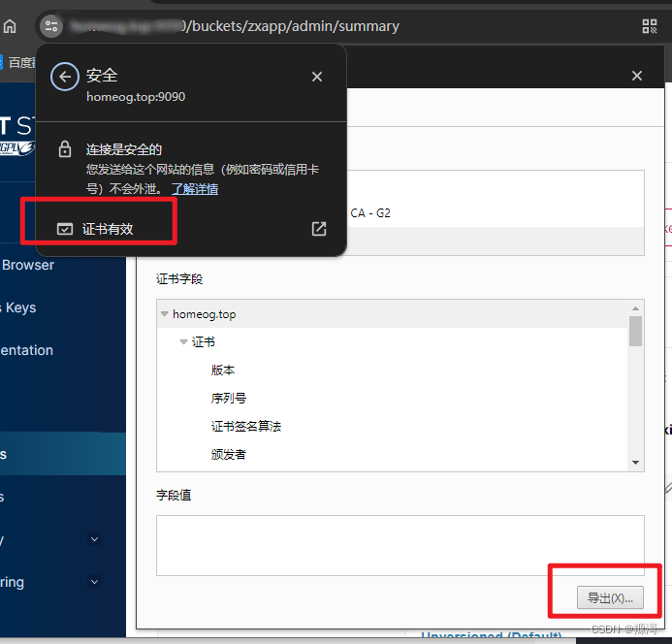Expand the sidebar chevron beside ring item
The height and width of the screenshot is (644, 672).
click(95, 582)
